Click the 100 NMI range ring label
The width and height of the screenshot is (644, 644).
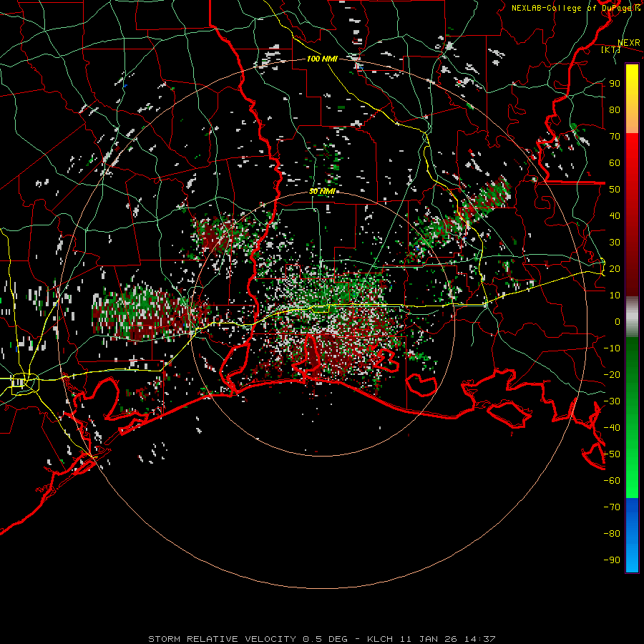click(322, 59)
